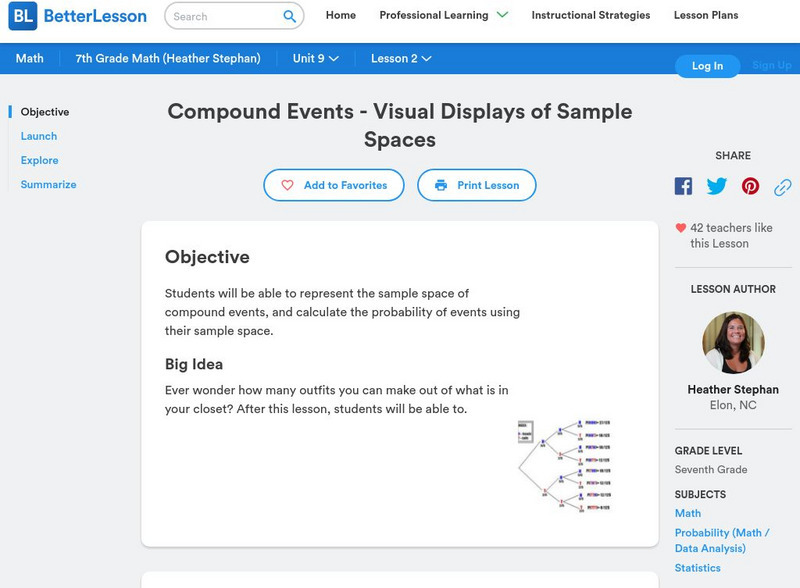The image size is (800, 588).
Task: Copy the lesson link icon
Action: point(783,186)
